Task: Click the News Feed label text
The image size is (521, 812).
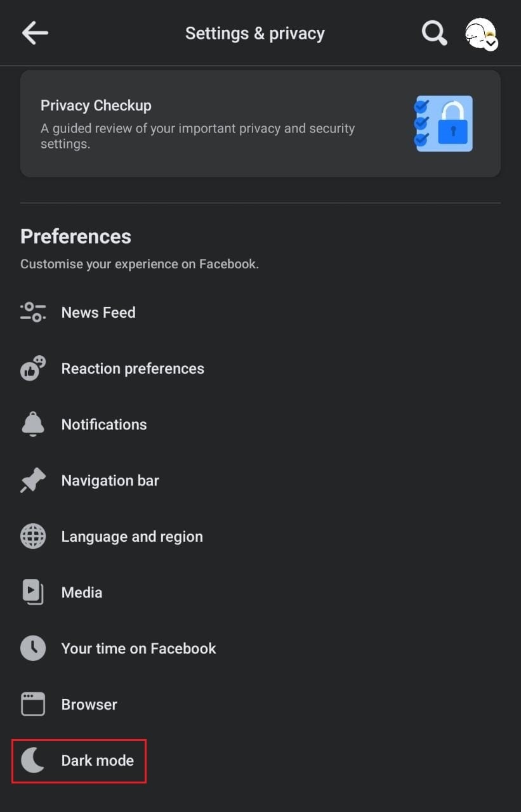Action: click(x=98, y=312)
